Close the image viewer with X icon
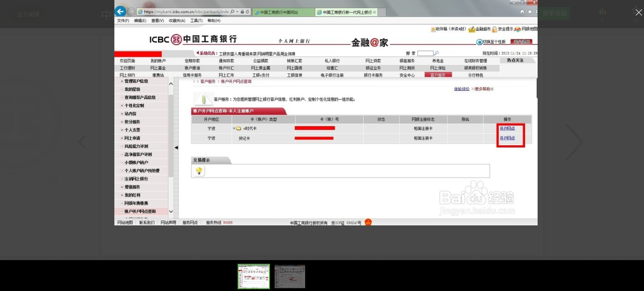644x291 pixels. (638, 13)
